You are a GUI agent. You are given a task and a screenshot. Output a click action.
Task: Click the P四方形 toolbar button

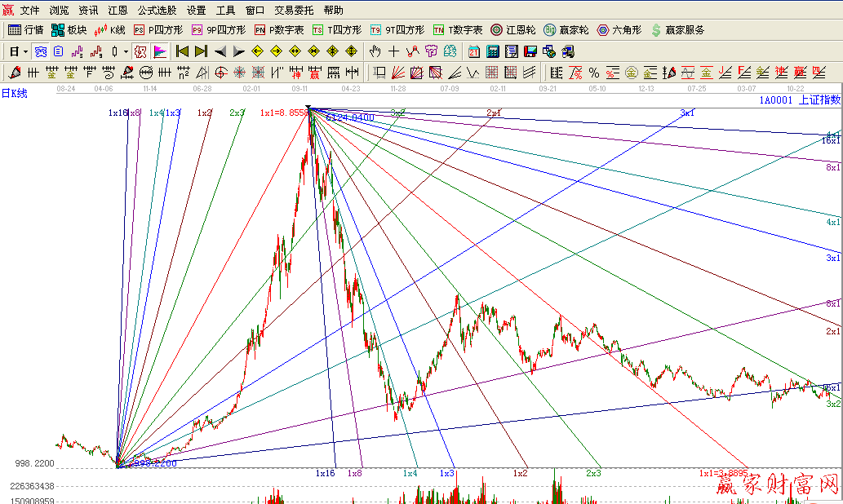[159, 30]
